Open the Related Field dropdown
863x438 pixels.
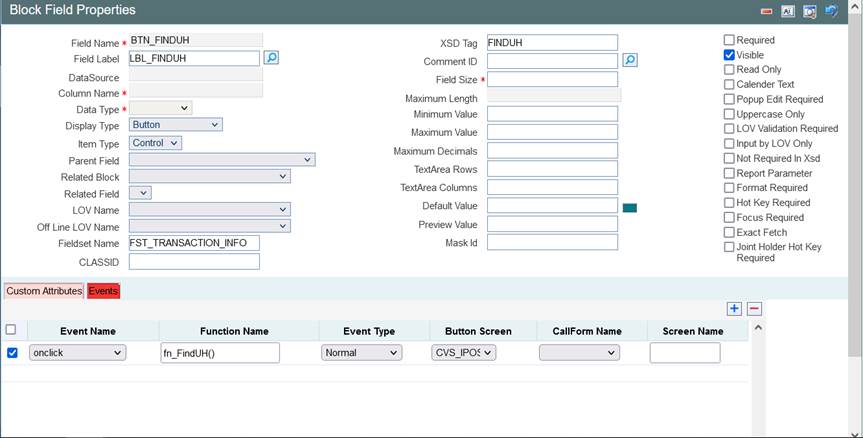(x=140, y=193)
